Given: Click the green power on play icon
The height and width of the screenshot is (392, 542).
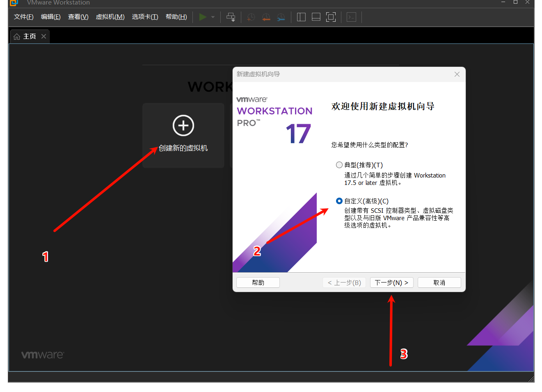Looking at the screenshot, I should click(203, 17).
